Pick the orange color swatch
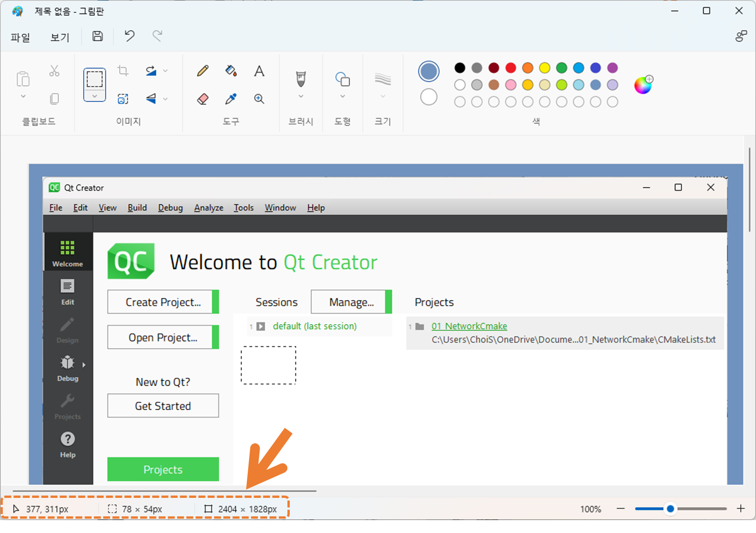The image size is (756, 533). 528,68
